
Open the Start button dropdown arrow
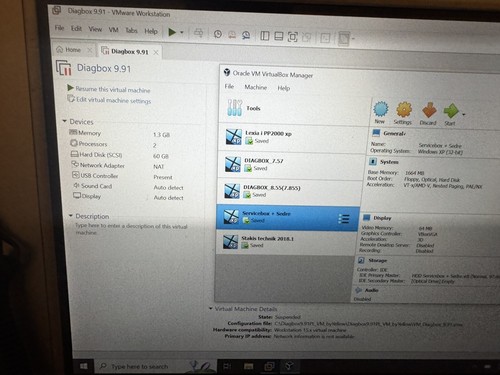pyautogui.click(x=464, y=115)
